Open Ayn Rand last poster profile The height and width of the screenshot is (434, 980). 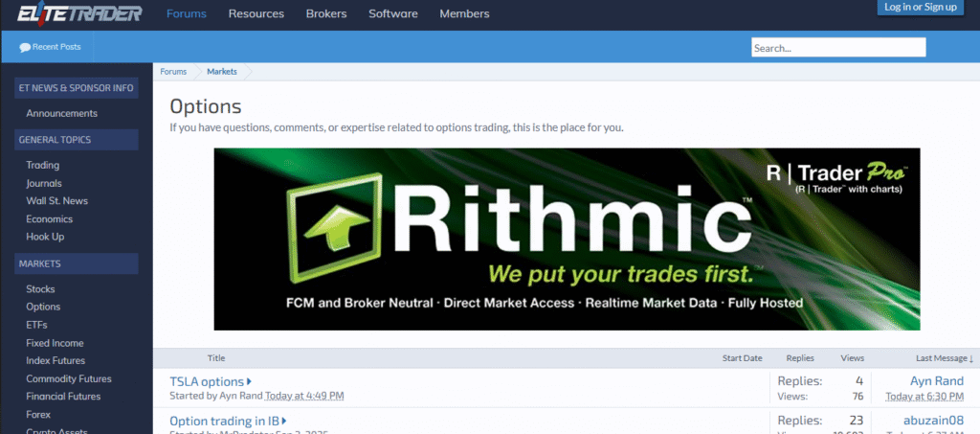(x=937, y=381)
